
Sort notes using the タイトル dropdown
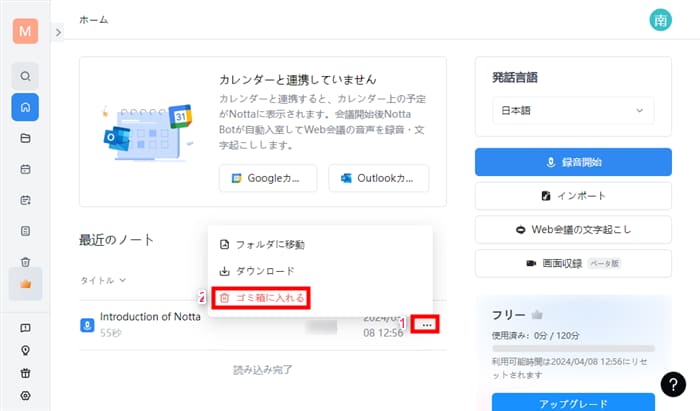click(102, 281)
